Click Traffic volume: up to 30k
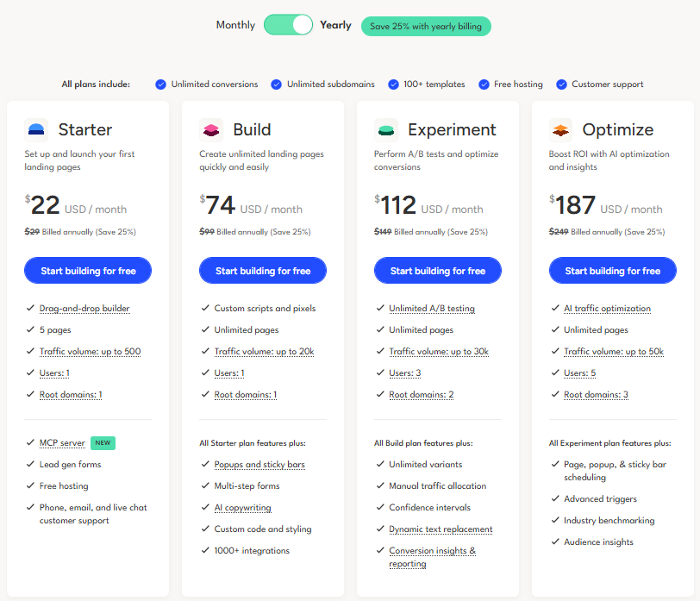 [439, 352]
